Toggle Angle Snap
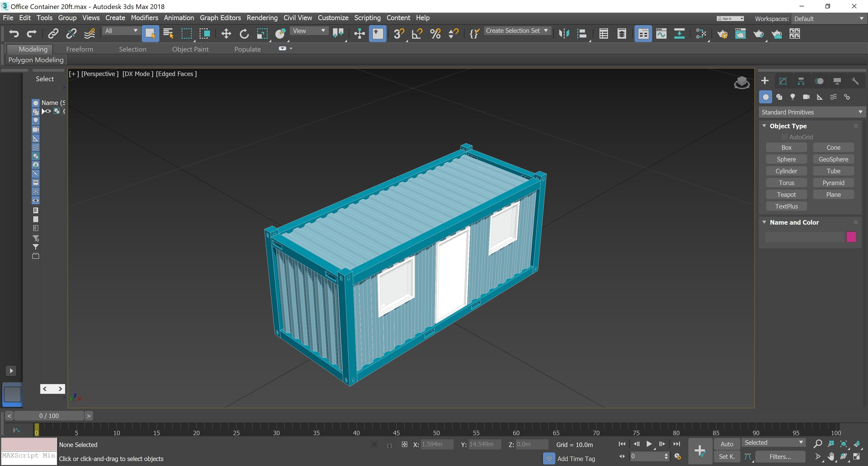Image resolution: width=868 pixels, height=466 pixels. coord(417,34)
